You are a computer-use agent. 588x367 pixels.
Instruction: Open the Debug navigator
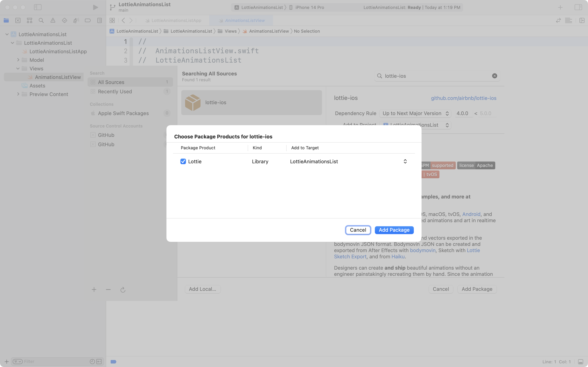click(76, 20)
